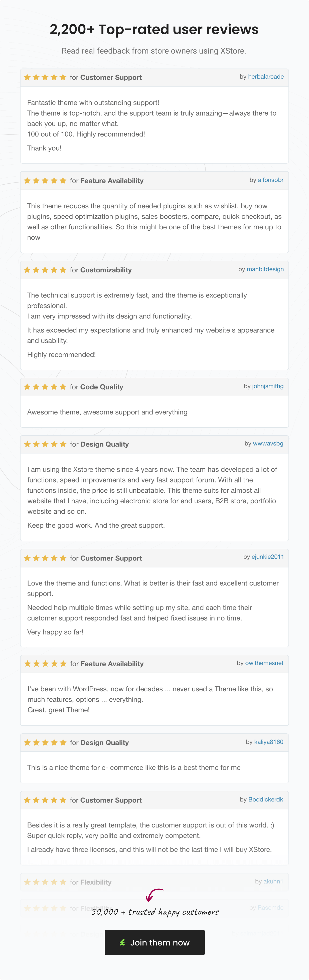
Task: Open herbalarcade reviewer profile link
Action: tap(266, 77)
